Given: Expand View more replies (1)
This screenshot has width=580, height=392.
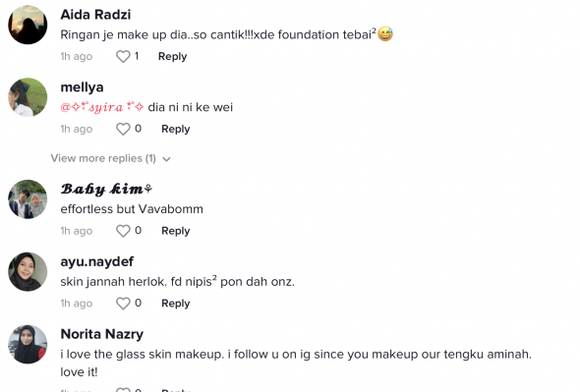Looking at the screenshot, I should 110,158.
